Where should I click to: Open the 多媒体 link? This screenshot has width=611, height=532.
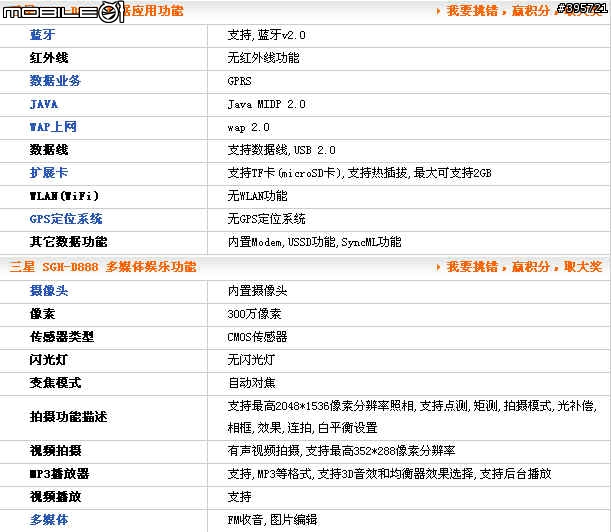(49, 520)
